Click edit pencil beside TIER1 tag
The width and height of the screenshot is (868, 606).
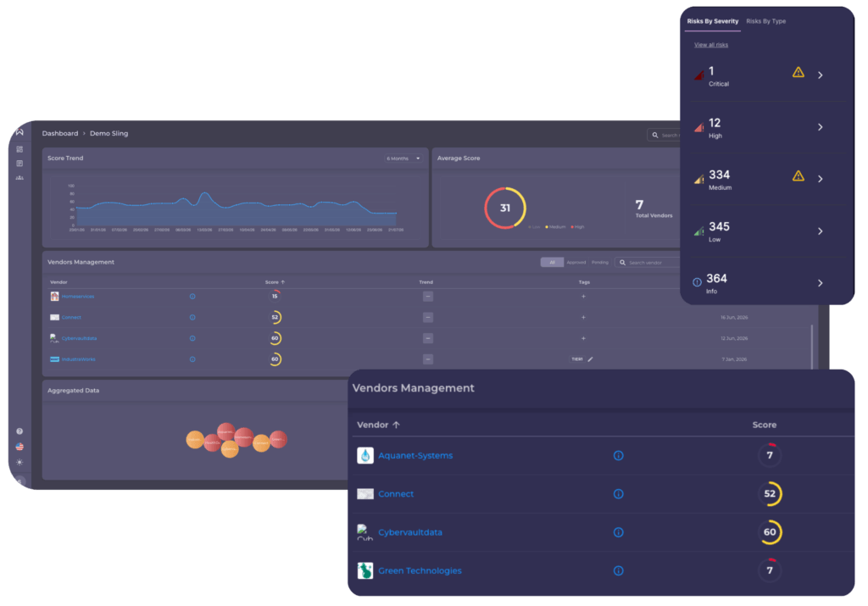pos(590,359)
